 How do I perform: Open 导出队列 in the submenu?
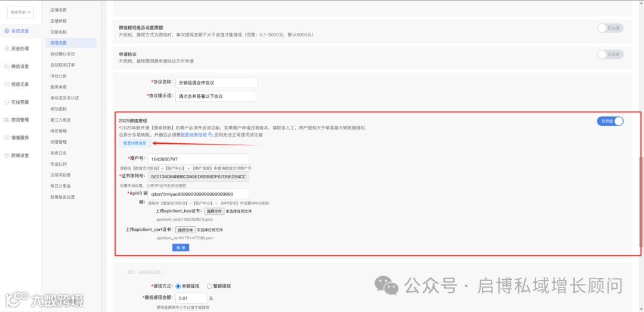coord(58,164)
